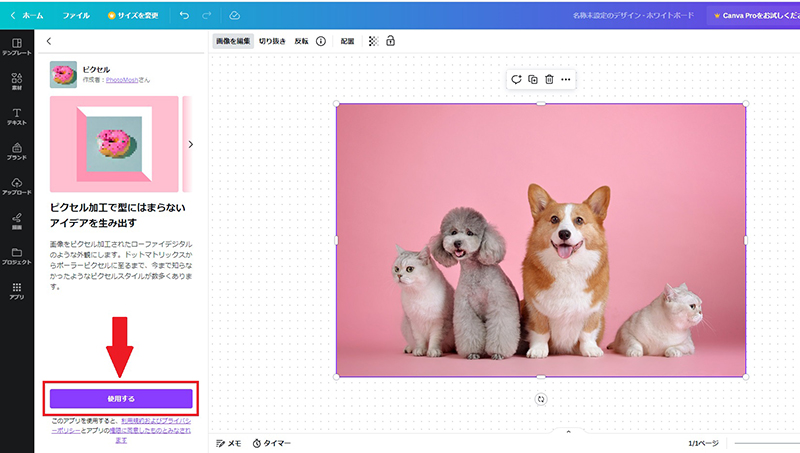Click the Pixel app donut icon
800x453 pixels.
tap(63, 74)
